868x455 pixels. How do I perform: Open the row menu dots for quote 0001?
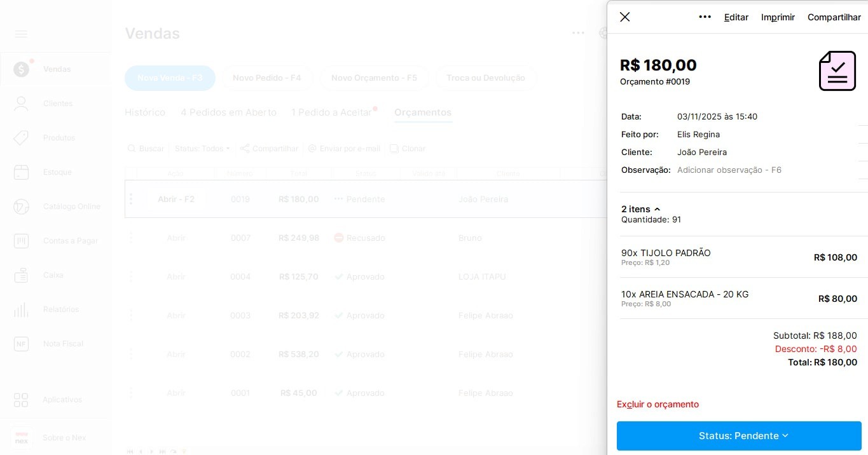pyautogui.click(x=131, y=393)
